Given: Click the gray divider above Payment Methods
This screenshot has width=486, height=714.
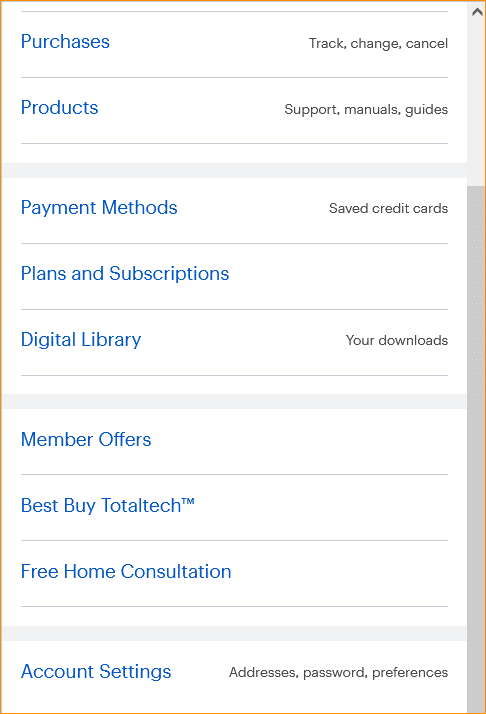Looking at the screenshot, I should click(x=234, y=170).
